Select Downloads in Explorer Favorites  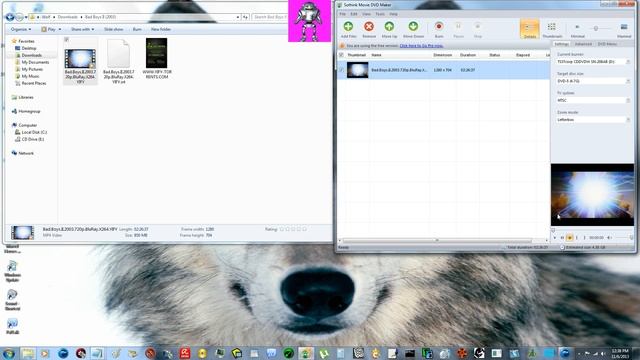[x=31, y=55]
